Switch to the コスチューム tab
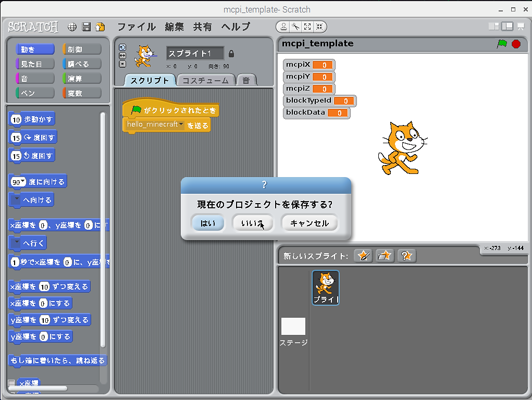 pyautogui.click(x=206, y=80)
